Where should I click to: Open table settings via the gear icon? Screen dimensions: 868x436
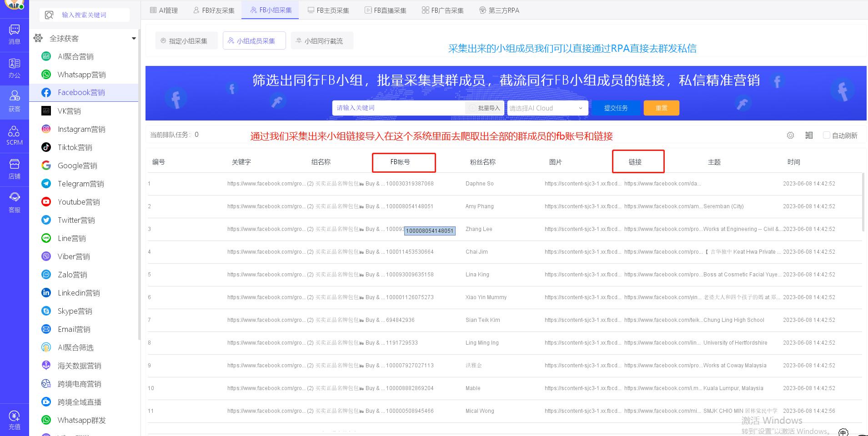[x=790, y=135]
